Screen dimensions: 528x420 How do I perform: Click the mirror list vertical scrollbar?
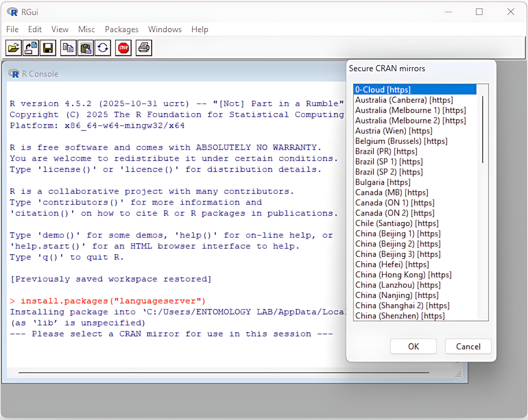[482, 130]
